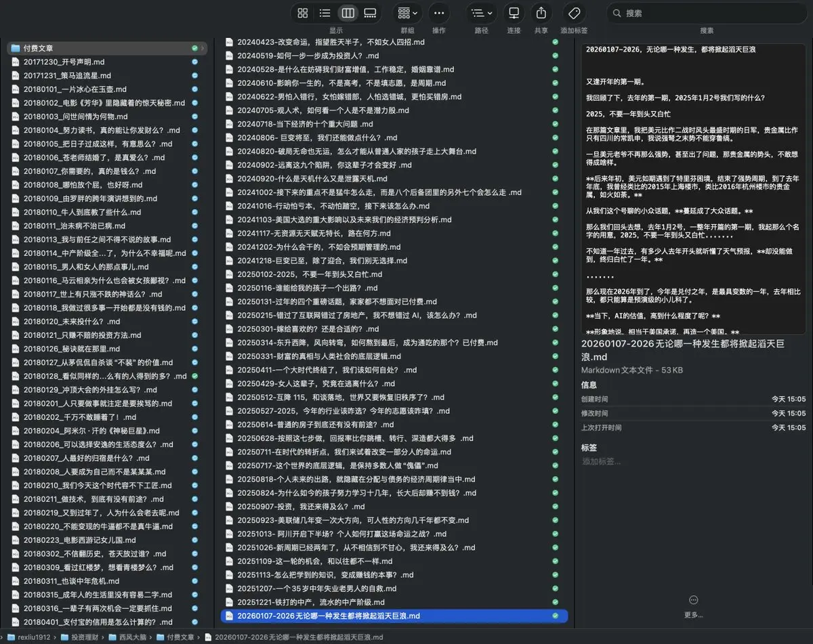
Task: Click file icon of 20240718-当下经济的十个重大问题 file
Action: (x=229, y=124)
